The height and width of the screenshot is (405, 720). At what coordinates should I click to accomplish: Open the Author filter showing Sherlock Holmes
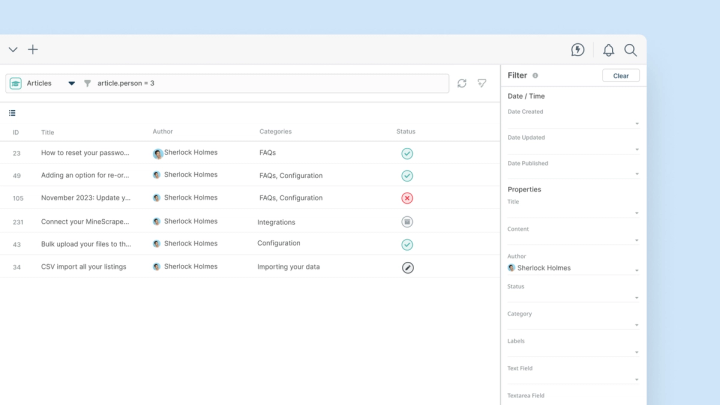pos(572,268)
